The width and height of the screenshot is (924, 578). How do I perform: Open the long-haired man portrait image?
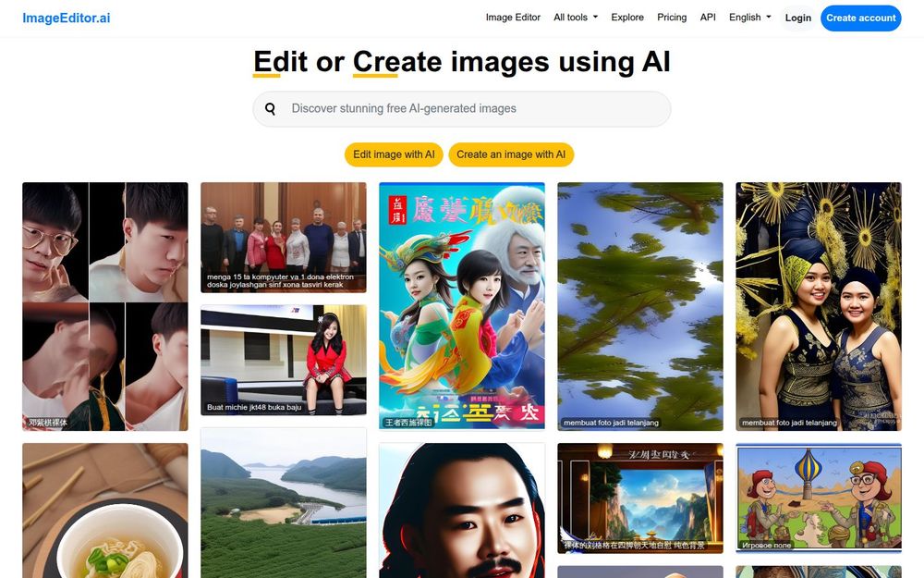(461, 509)
